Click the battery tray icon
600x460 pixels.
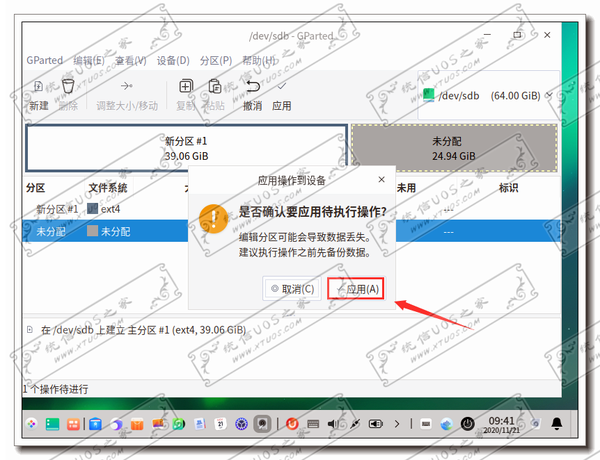click(375, 424)
